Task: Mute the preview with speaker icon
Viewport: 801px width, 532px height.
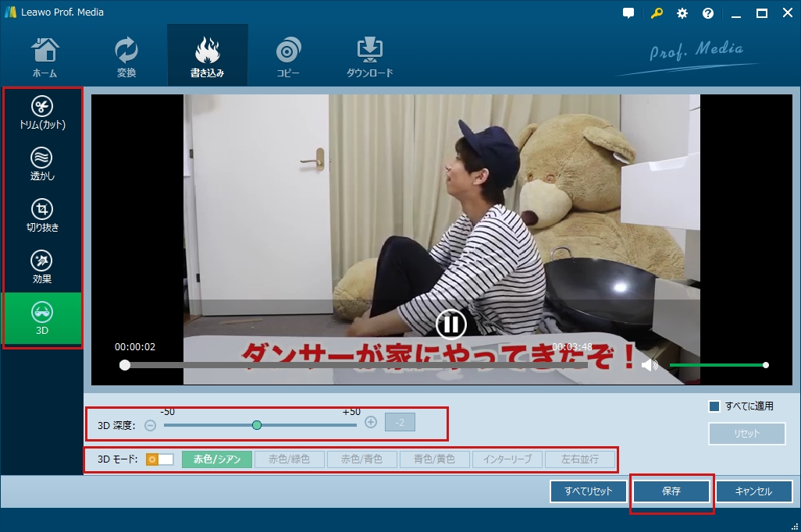Action: 650,365
